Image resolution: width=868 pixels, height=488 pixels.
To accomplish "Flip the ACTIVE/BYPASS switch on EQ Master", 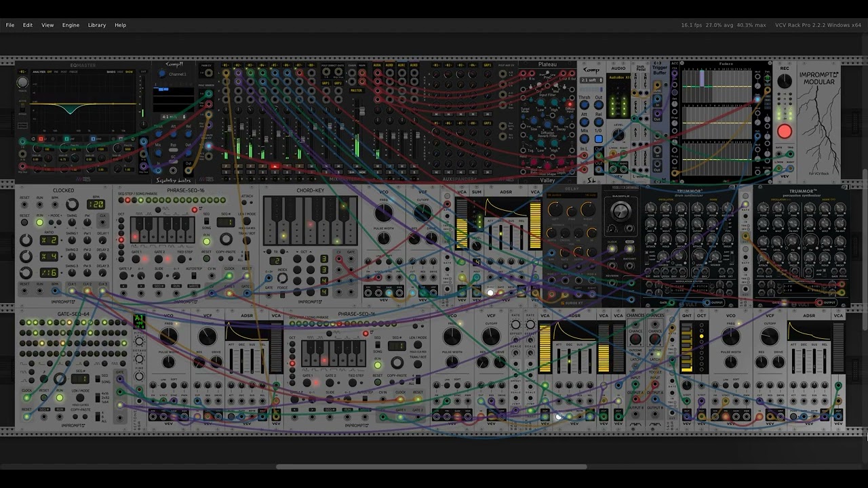I will click(22, 107).
